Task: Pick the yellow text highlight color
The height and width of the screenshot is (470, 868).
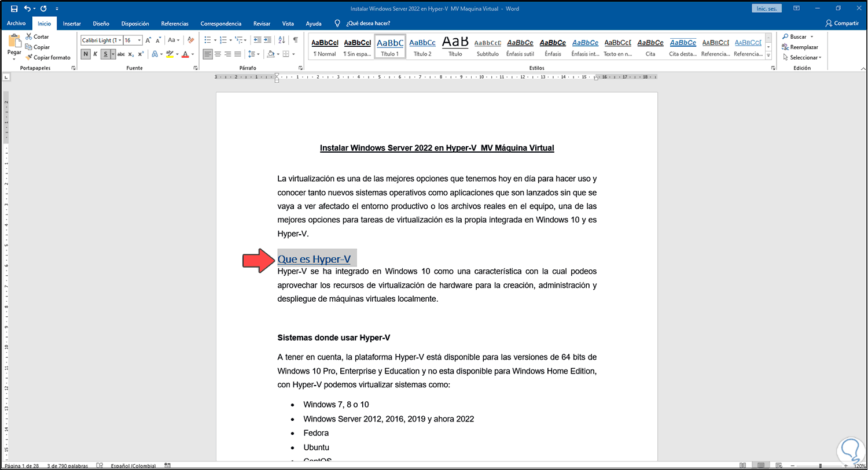Action: (170, 54)
